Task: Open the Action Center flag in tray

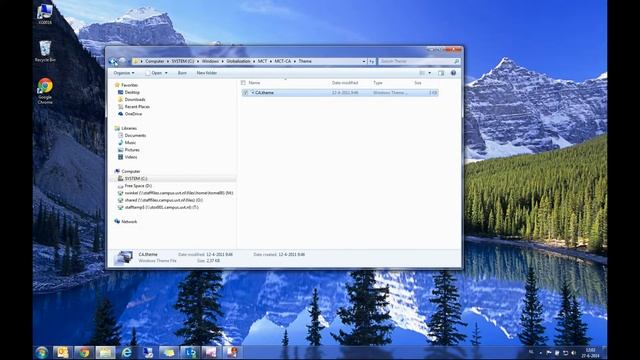Action: [549, 353]
